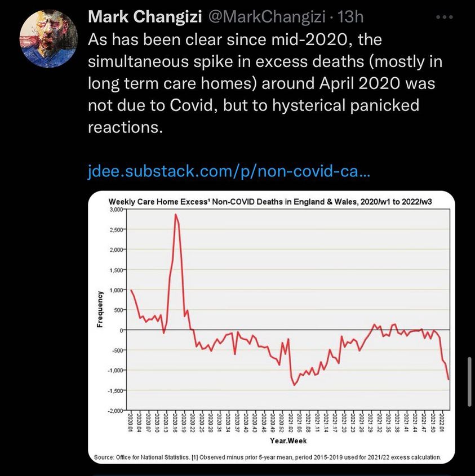Click the 'Frequency' y-axis label
The width and height of the screenshot is (475, 476).
(100, 309)
